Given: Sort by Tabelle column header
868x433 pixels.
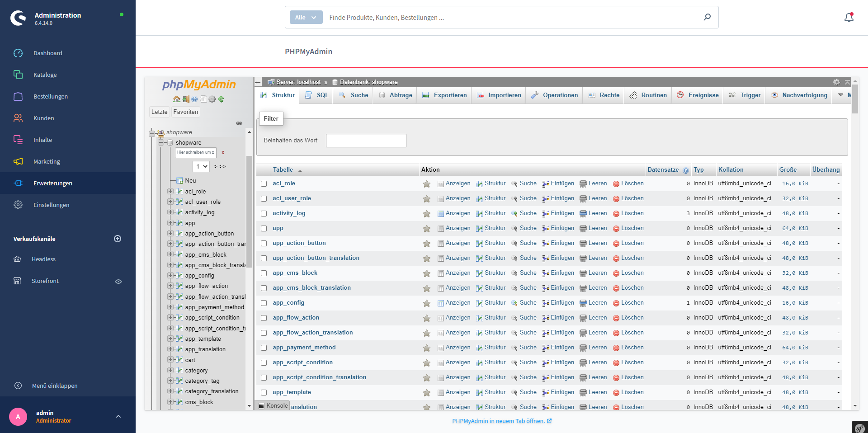Looking at the screenshot, I should coord(283,169).
